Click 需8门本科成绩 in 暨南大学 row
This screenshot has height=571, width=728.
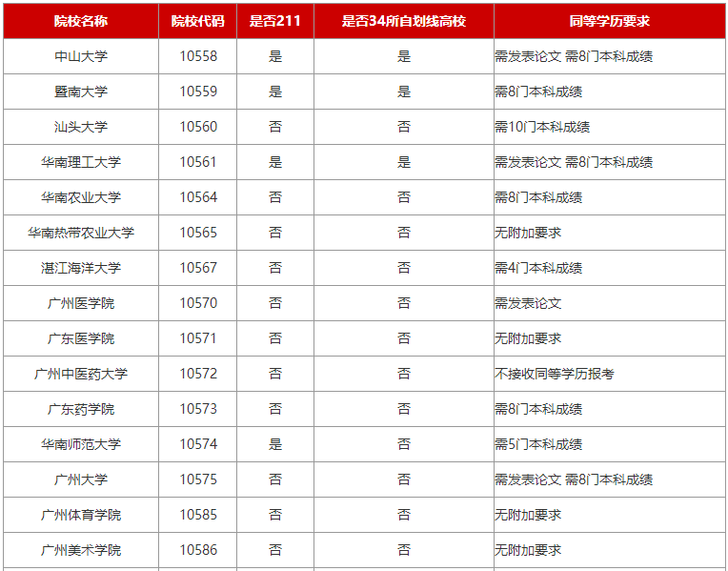(538, 92)
